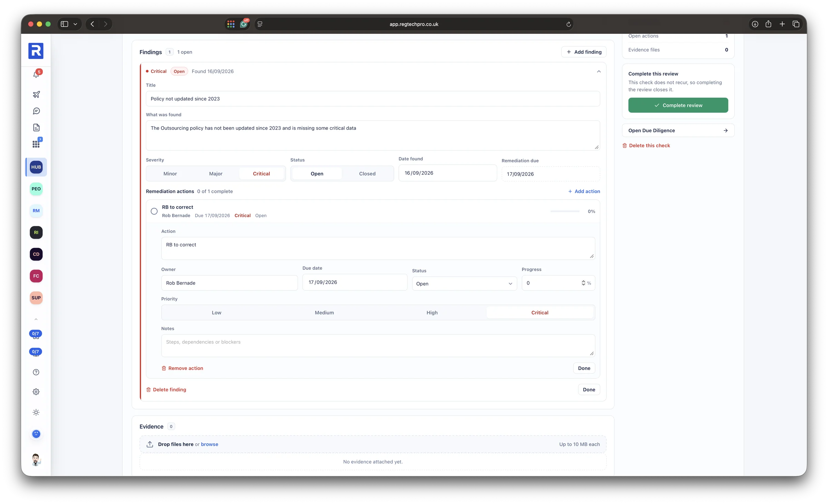Collapse the sidebar module list caret
Screen dimensions: 828x504
click(x=36, y=319)
